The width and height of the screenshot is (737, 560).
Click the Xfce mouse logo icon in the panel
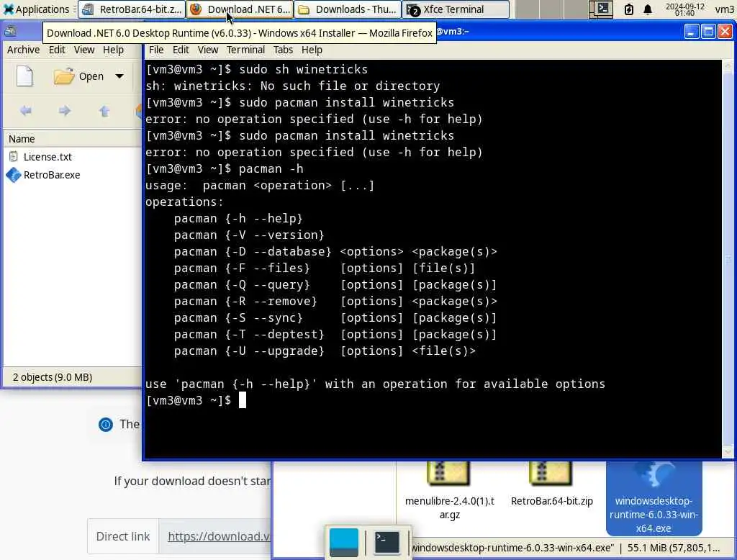point(9,9)
